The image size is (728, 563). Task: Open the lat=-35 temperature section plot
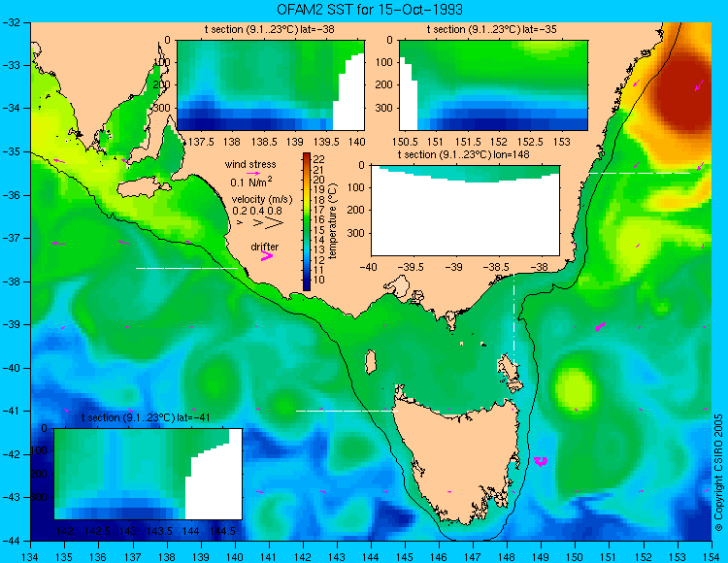493,85
